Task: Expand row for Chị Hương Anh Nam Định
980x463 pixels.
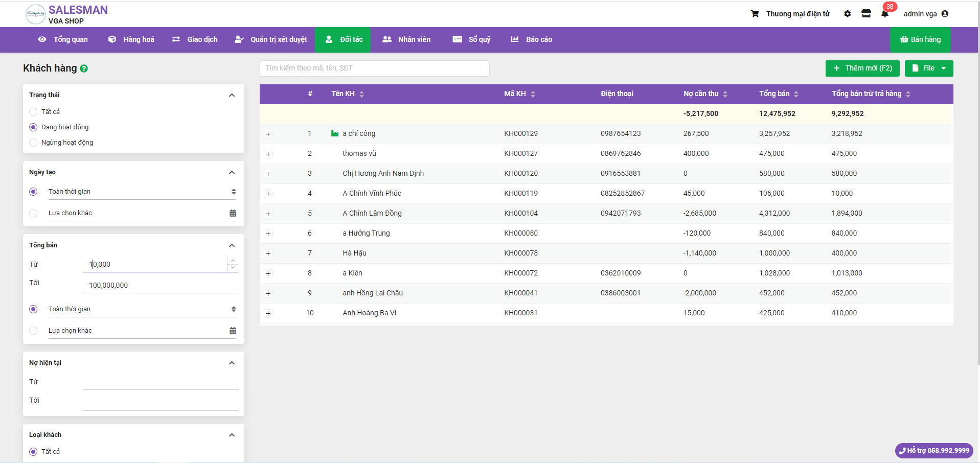Action: (x=268, y=174)
